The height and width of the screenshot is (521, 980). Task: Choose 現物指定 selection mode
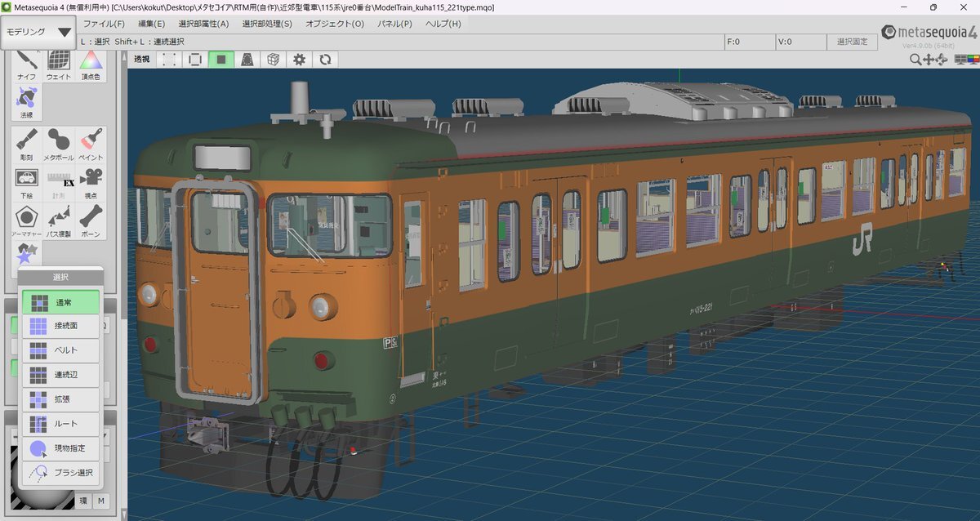coord(60,448)
